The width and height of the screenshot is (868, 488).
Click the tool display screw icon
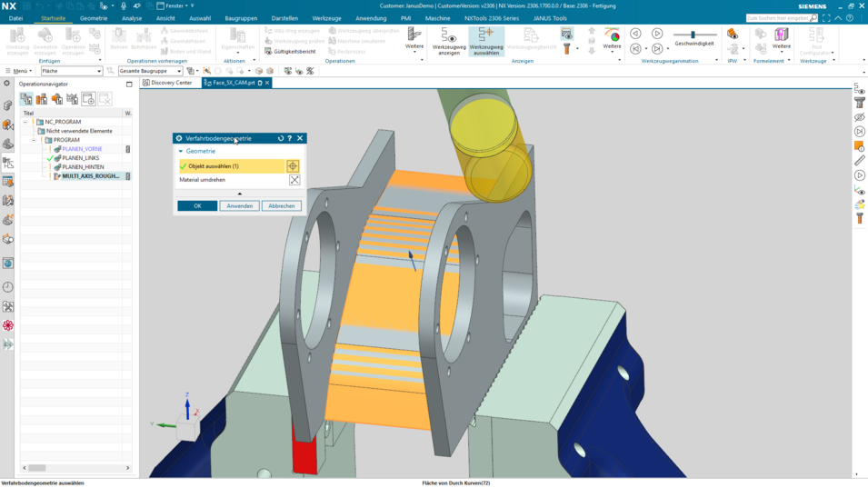567,49
